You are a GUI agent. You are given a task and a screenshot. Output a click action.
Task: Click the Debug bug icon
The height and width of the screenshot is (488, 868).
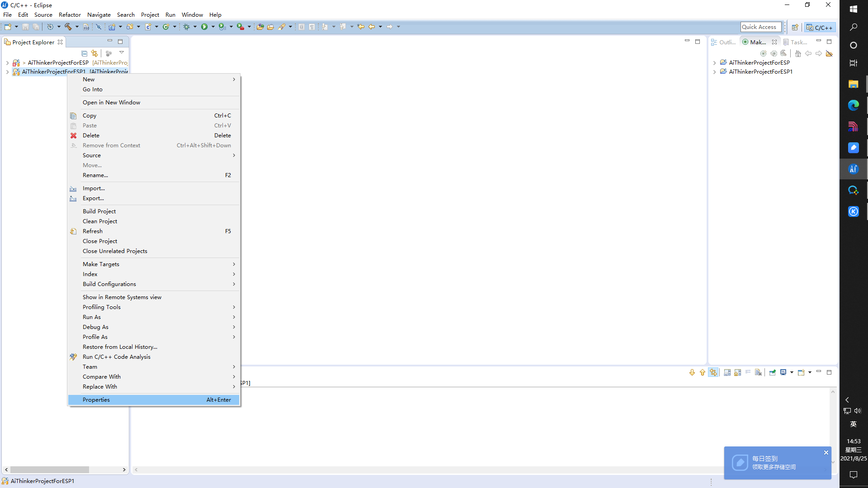coord(186,27)
